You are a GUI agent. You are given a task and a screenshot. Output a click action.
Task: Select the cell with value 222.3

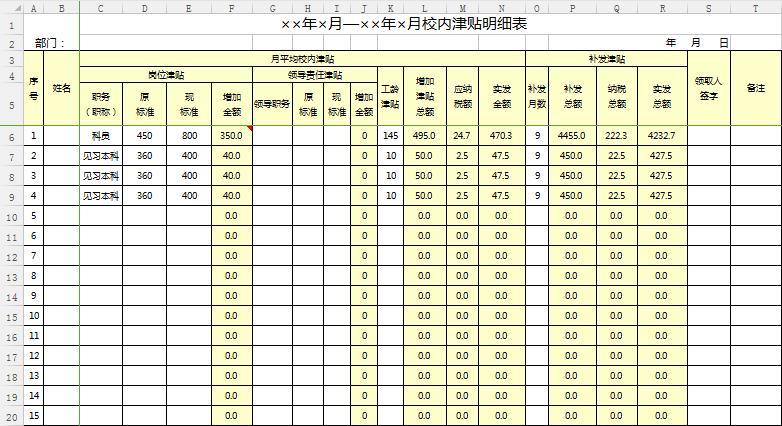[x=616, y=135]
